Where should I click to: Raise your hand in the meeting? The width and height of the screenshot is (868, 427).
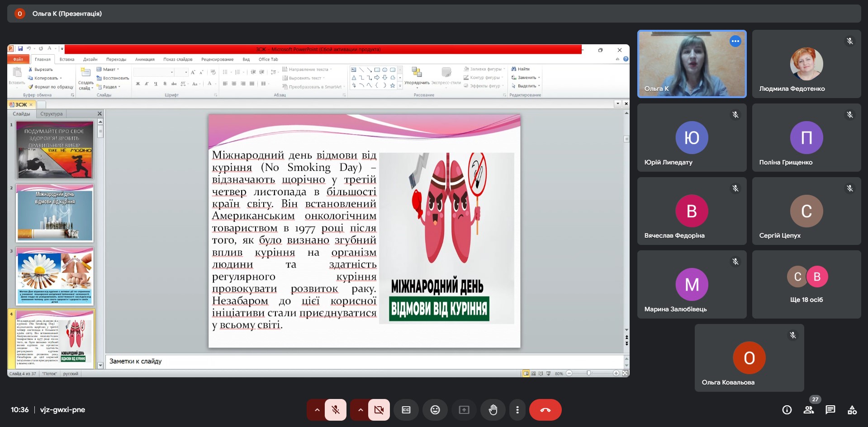click(x=493, y=410)
